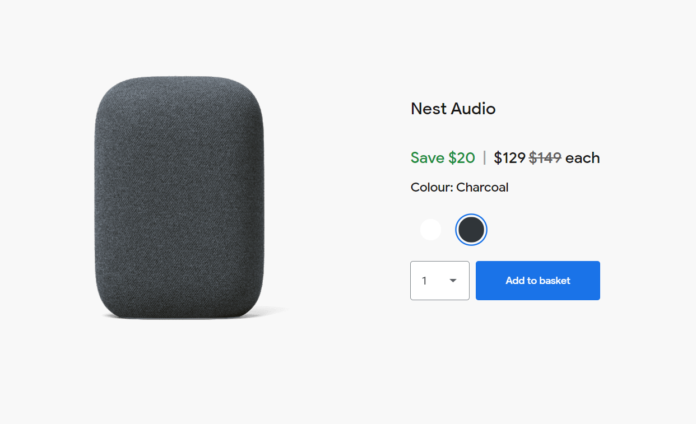Click the Nest Audio product title

(x=453, y=109)
